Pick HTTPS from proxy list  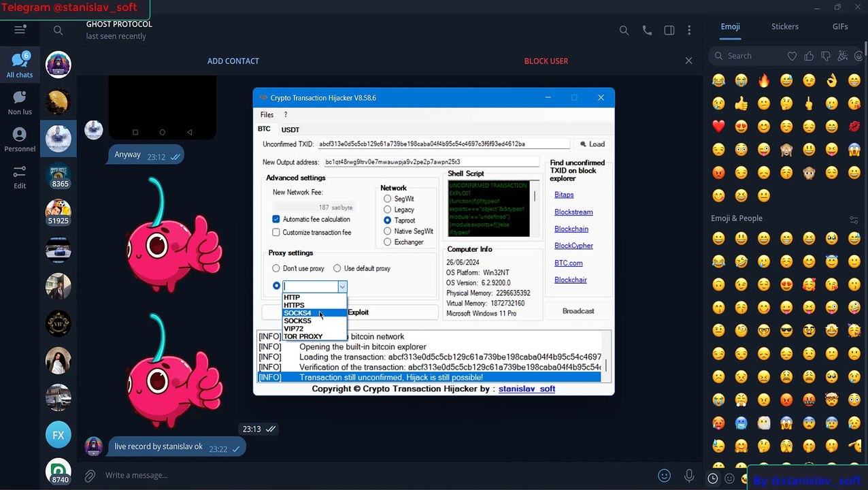click(314, 305)
